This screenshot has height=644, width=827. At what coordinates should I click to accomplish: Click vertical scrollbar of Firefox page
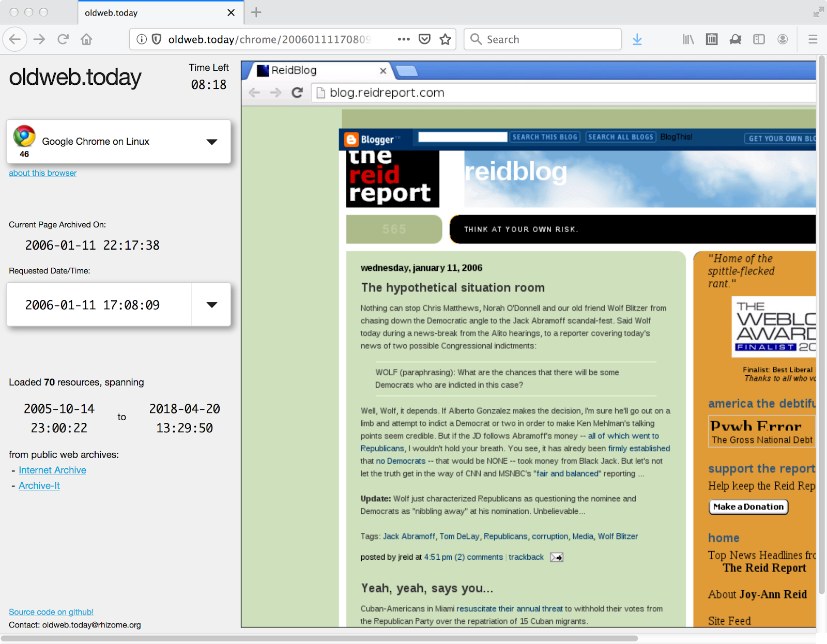(821, 326)
